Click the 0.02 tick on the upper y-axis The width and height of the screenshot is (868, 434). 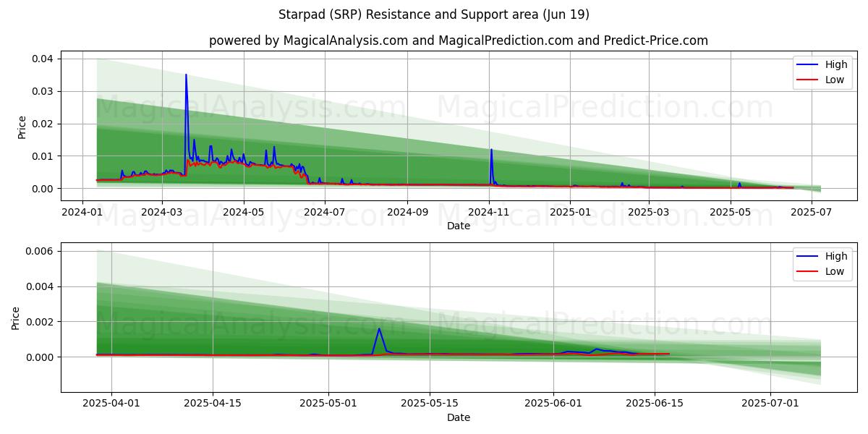43,124
